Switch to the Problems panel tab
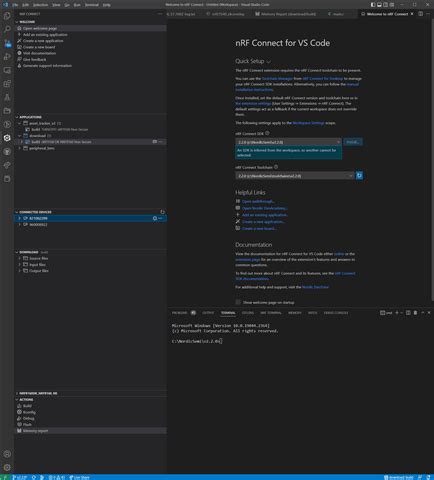 tap(180, 313)
